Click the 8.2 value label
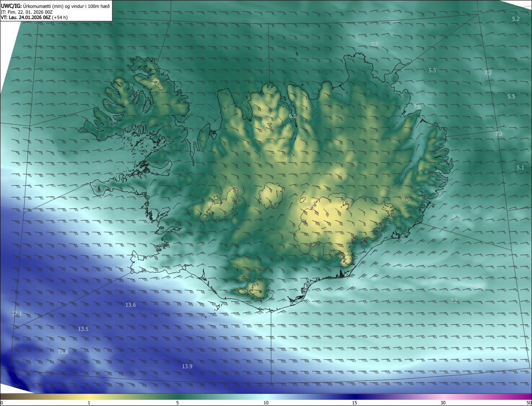Screen dimensions: 532x406 pos(456,216)
